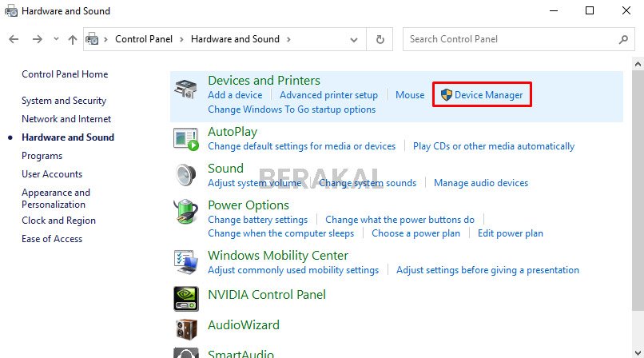
Task: Open User Accounts category
Action: tap(52, 174)
